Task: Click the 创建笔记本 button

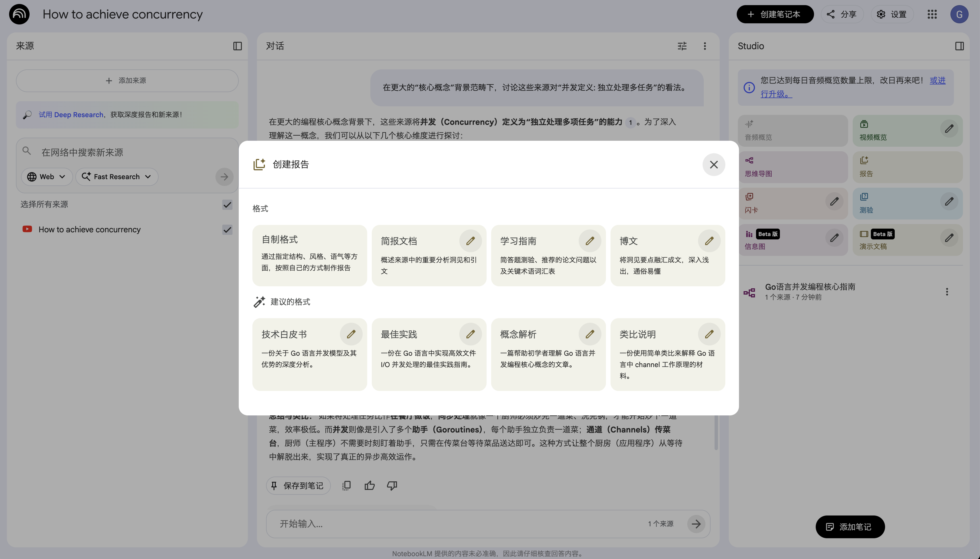Action: point(775,14)
